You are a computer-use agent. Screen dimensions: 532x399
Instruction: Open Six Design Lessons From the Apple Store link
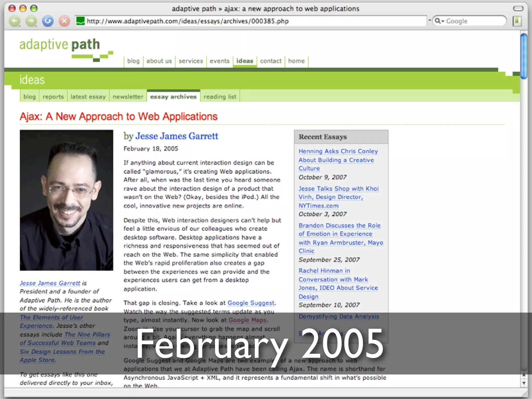coord(62,356)
